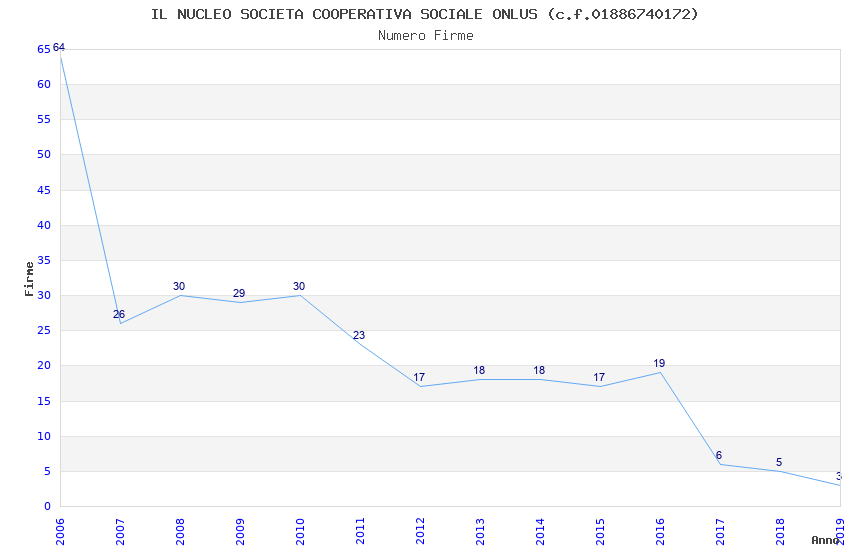Select data label 30 above 2010

(x=299, y=286)
